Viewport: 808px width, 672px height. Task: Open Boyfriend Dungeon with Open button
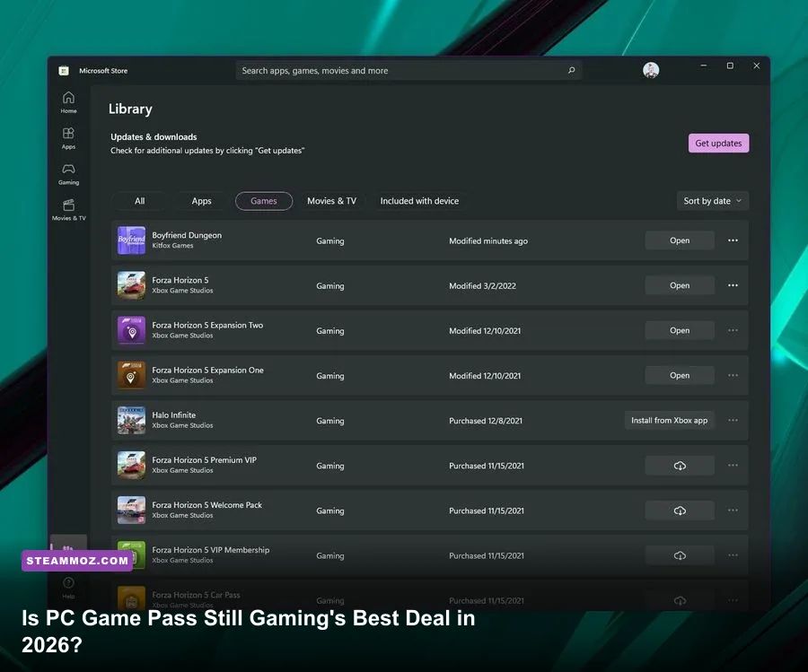[680, 240]
